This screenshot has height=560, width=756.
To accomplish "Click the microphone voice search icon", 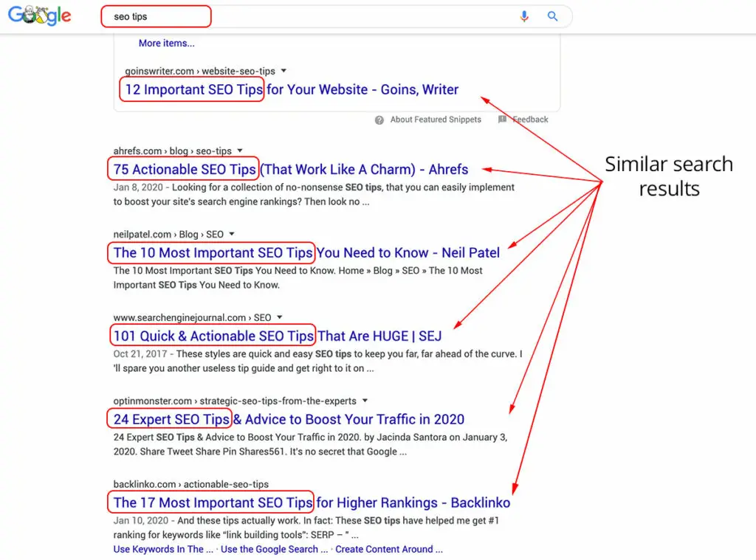I will pyautogui.click(x=524, y=16).
